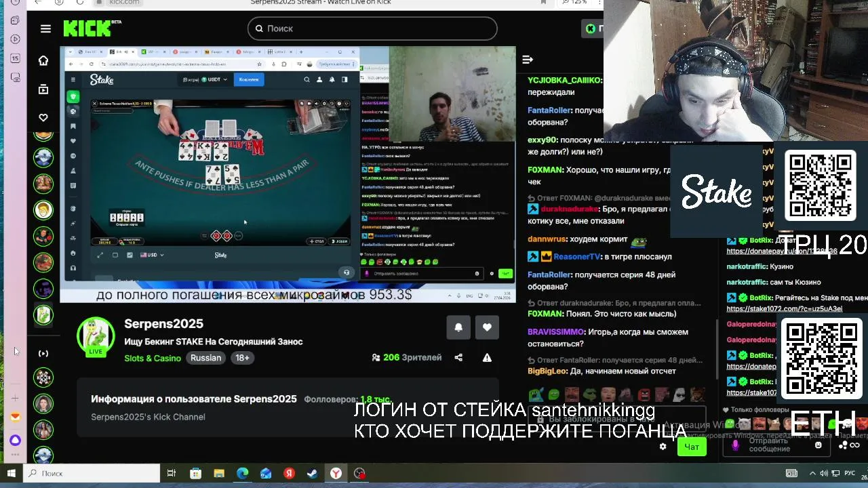Image resolution: width=868 pixels, height=488 pixels.
Task: Launch the red Yandex icon on taskbar
Action: pyautogui.click(x=290, y=473)
